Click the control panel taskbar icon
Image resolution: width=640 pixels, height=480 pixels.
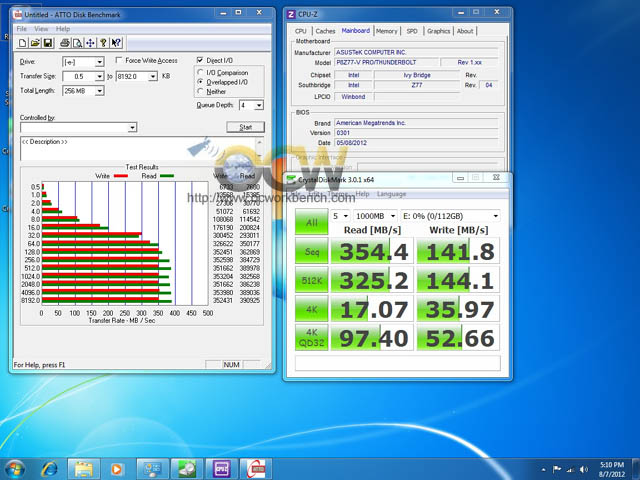point(152,469)
